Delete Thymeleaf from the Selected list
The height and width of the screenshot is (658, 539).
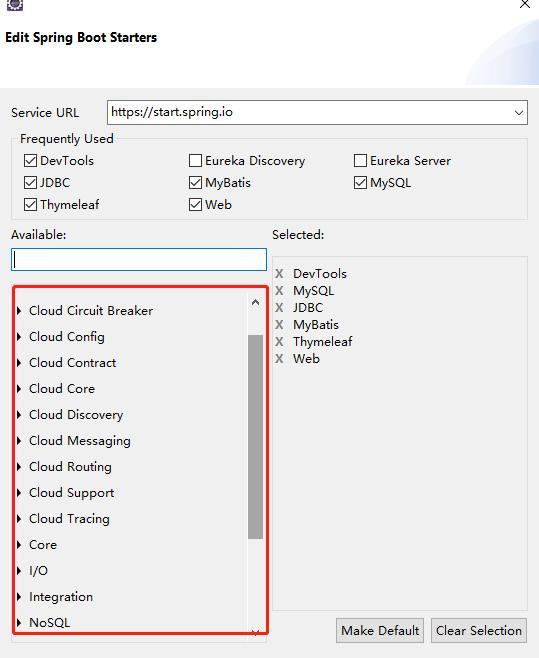(x=279, y=342)
